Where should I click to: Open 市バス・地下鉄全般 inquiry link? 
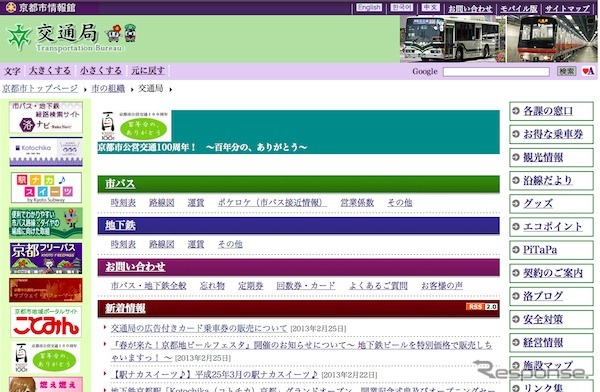(x=148, y=286)
